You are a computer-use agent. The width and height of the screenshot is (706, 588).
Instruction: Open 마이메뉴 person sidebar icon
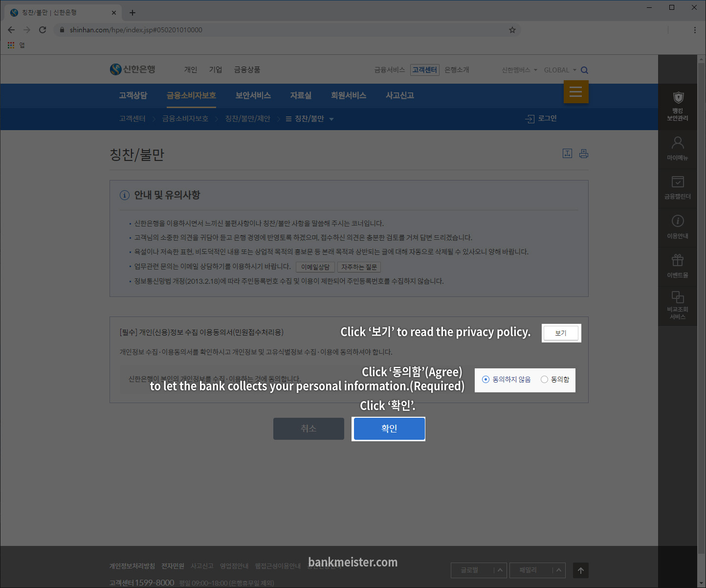(x=678, y=149)
